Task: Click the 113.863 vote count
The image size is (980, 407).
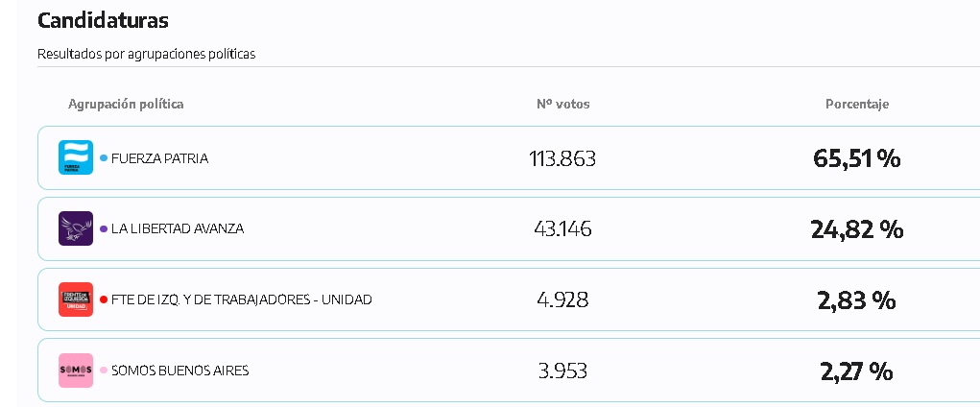Action: click(562, 158)
